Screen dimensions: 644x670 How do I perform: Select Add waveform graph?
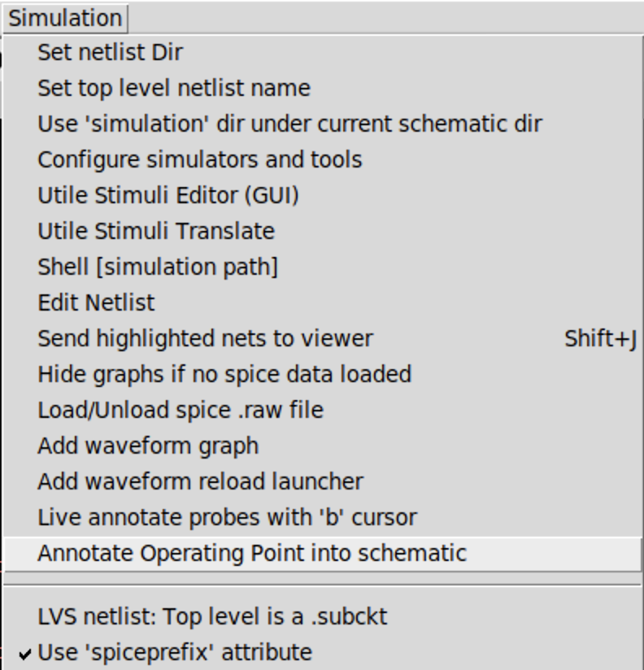[x=323, y=446]
